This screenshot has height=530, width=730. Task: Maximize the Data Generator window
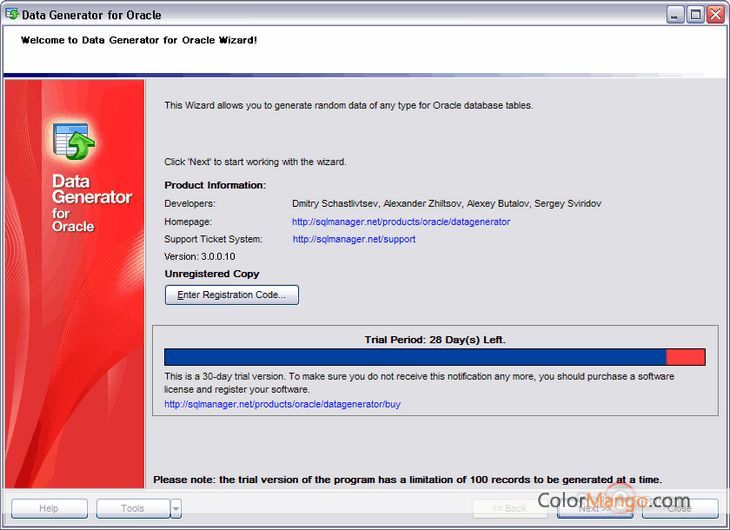tap(696, 14)
